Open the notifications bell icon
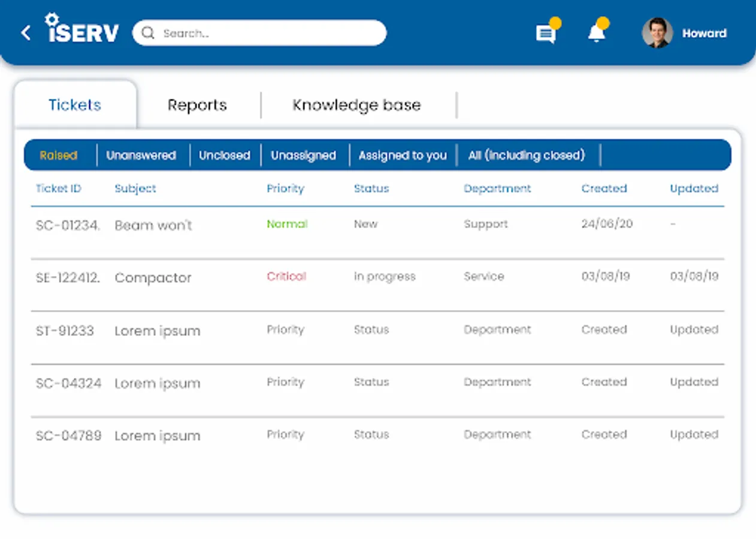This screenshot has width=756, height=539. click(596, 34)
